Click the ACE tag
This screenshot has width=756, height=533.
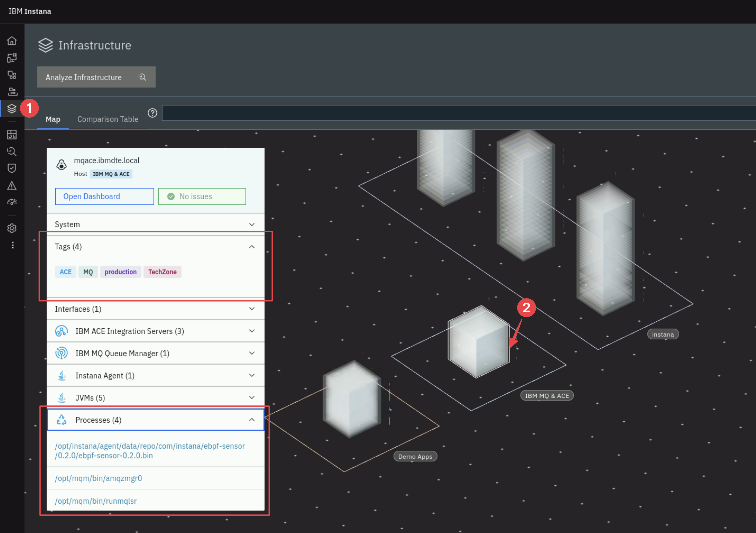65,272
